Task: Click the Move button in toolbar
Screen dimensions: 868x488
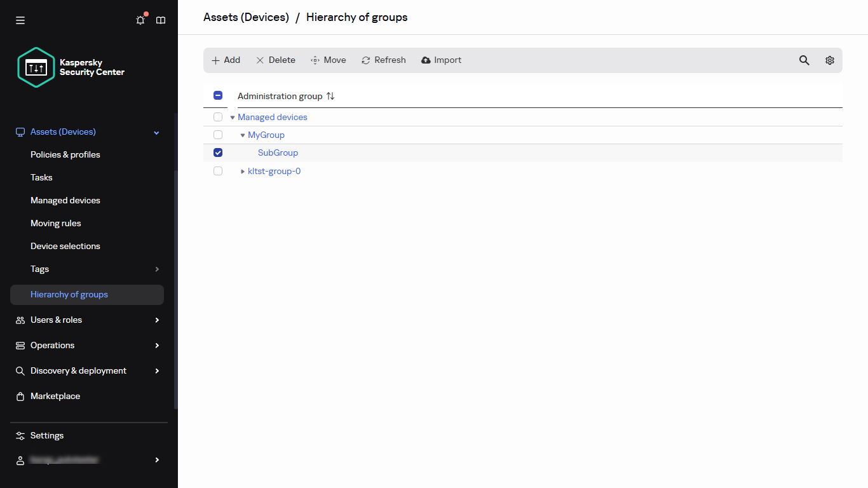Action: pyautogui.click(x=328, y=60)
